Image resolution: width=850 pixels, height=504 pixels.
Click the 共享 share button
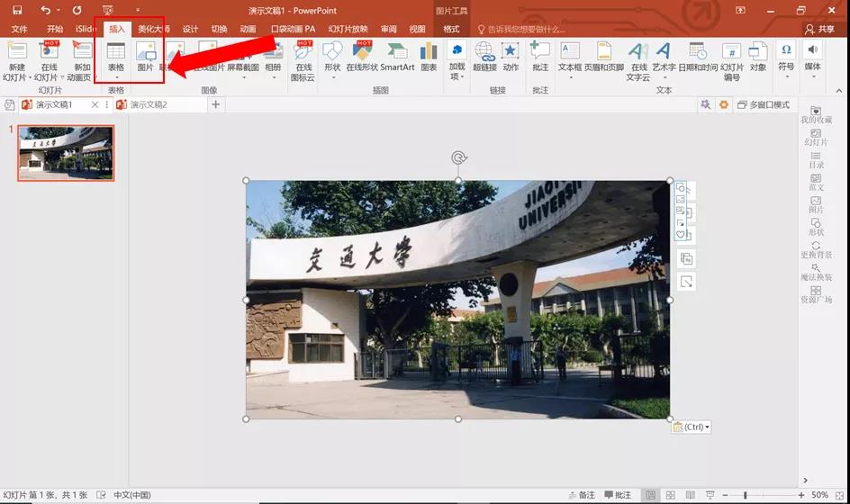point(819,29)
